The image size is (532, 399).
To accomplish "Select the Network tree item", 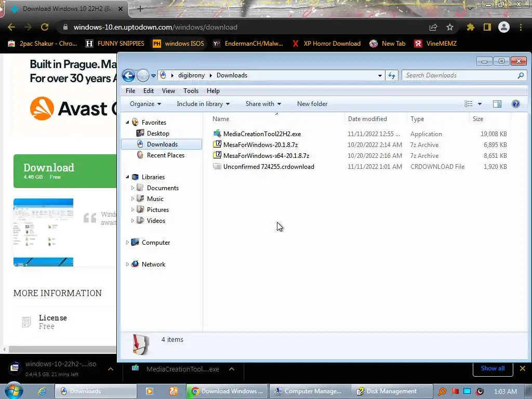I will pos(153,264).
